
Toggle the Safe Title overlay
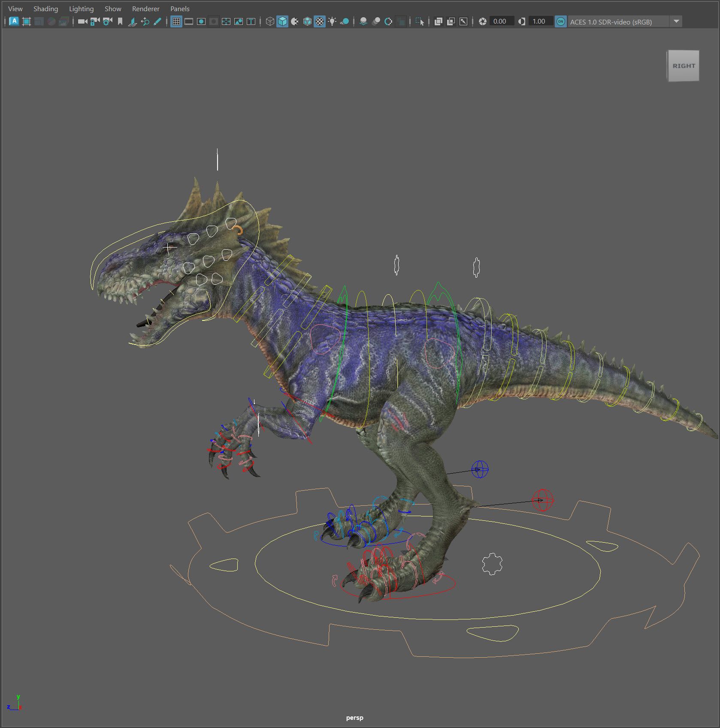click(x=251, y=21)
